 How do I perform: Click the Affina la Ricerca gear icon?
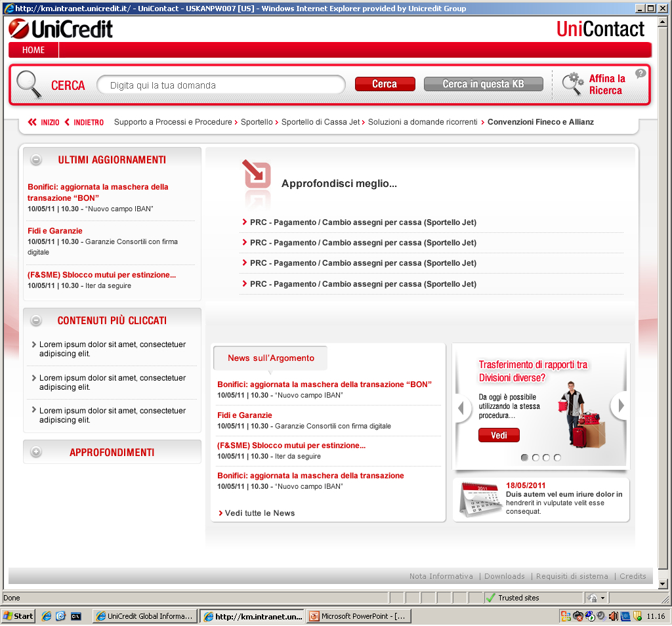coord(572,83)
